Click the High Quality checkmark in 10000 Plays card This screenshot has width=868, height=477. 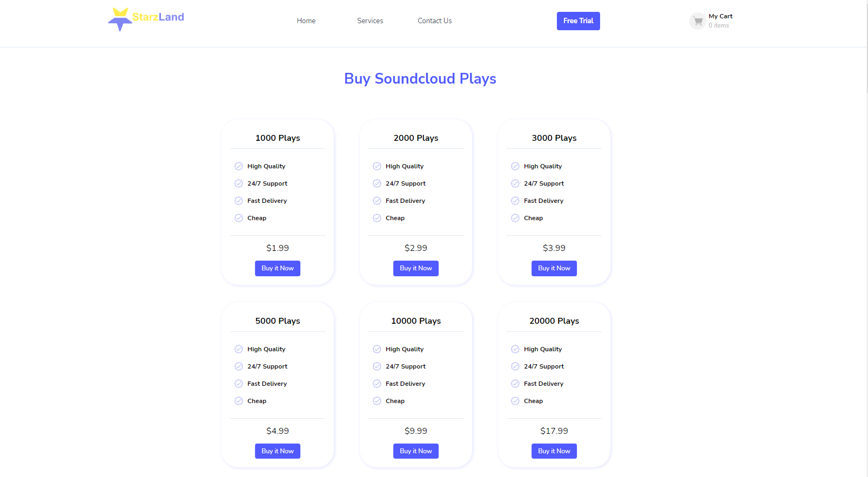377,349
